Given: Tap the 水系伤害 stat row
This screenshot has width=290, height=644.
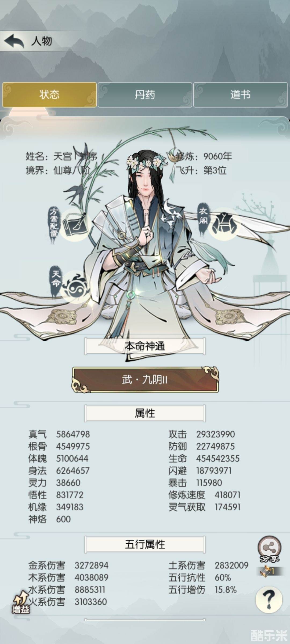Looking at the screenshot, I should coord(67,590).
